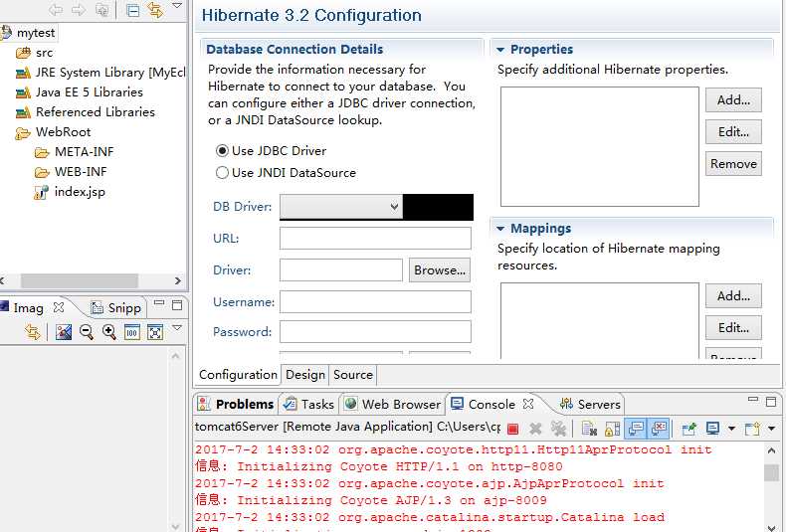This screenshot has width=786, height=532.
Task: Click red Terminate button in Console
Action: coord(512,429)
